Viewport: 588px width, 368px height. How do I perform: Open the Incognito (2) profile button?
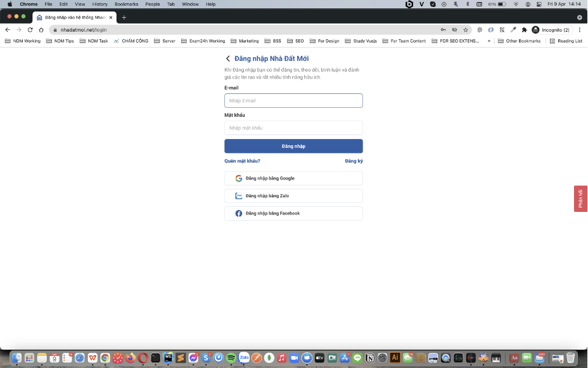pyautogui.click(x=552, y=30)
